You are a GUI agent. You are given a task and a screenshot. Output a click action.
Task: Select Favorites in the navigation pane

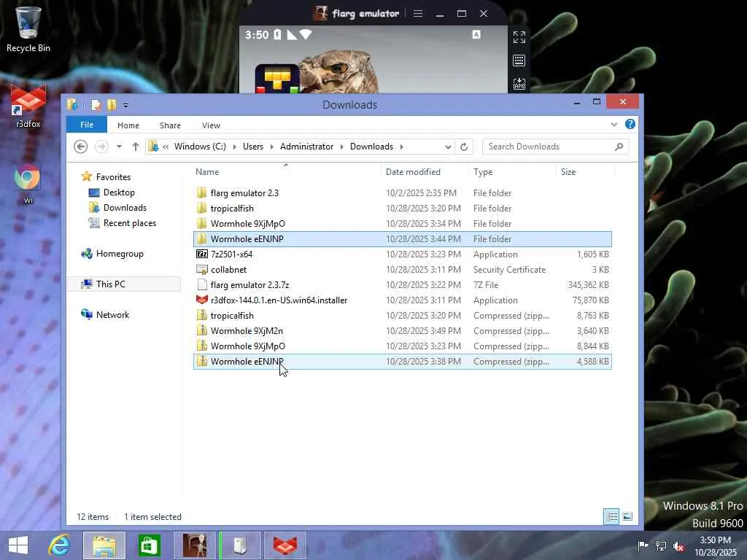click(106, 177)
